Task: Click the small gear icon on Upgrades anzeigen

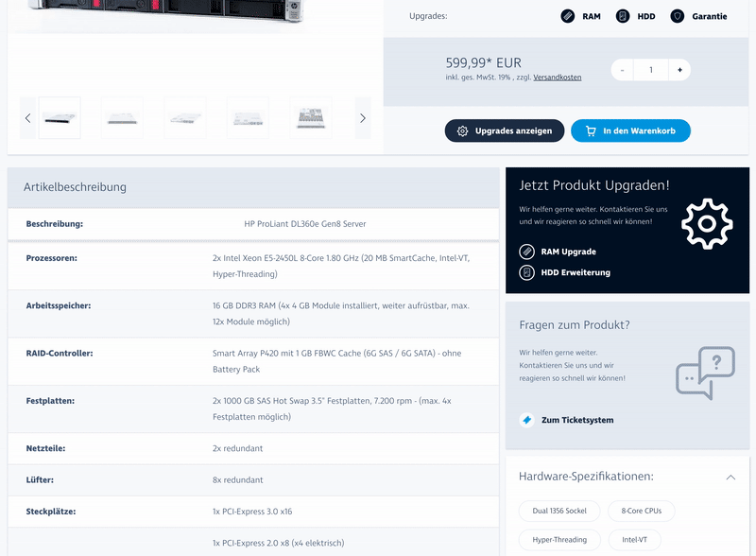Action: [x=463, y=130]
